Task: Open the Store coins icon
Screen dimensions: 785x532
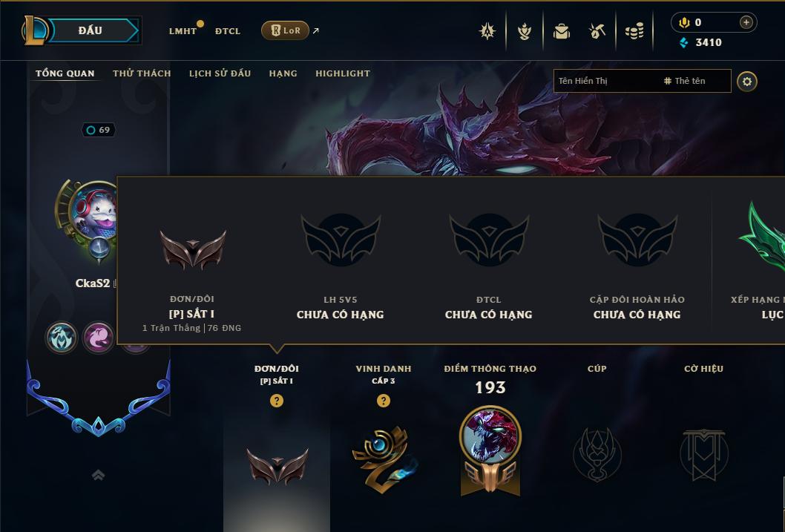Action: pos(634,31)
